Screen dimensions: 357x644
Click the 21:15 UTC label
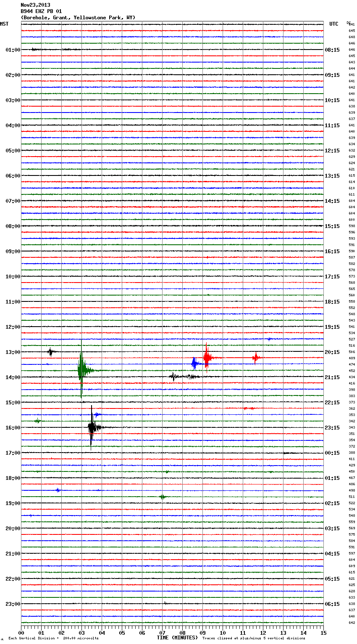pos(332,377)
